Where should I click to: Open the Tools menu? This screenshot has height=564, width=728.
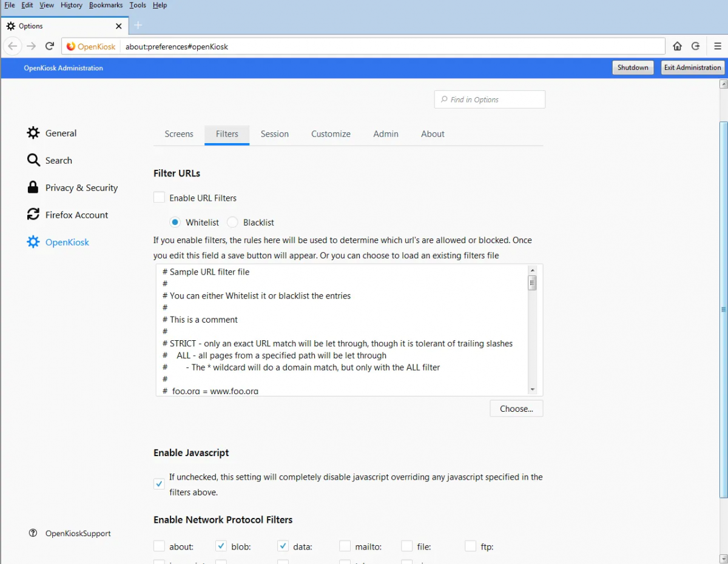pyautogui.click(x=137, y=5)
